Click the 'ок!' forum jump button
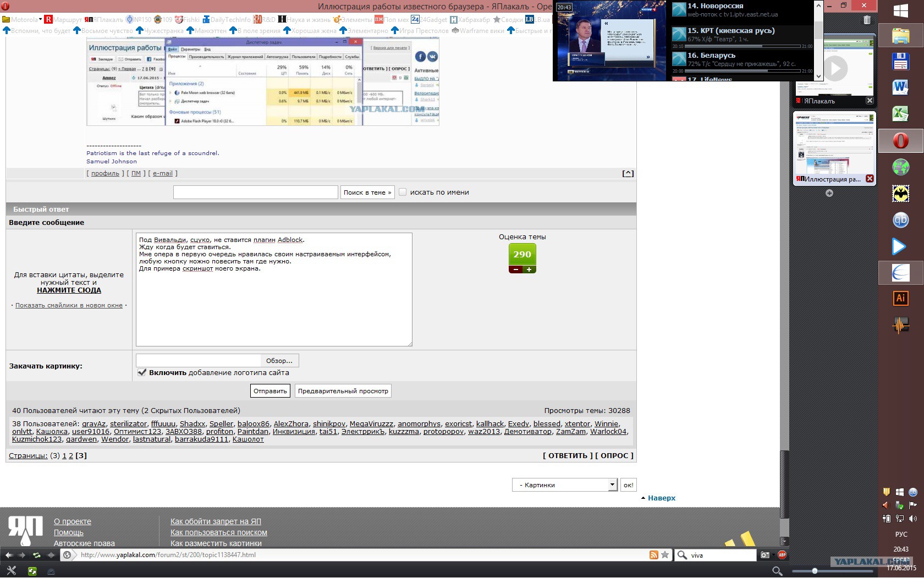 pos(629,485)
